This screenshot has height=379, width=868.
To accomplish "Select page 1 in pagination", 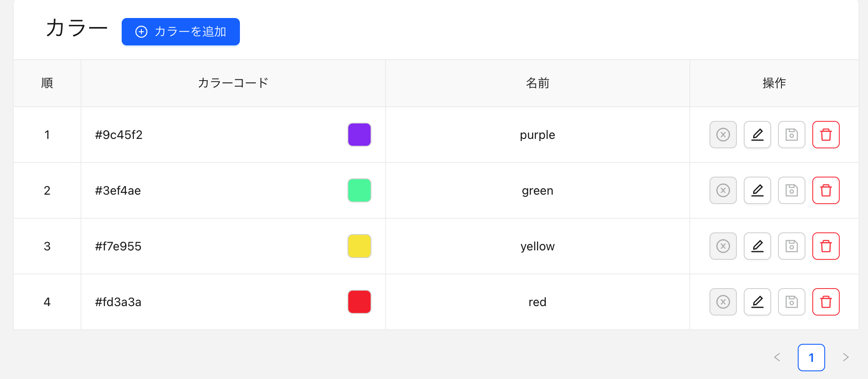I will coord(811,357).
